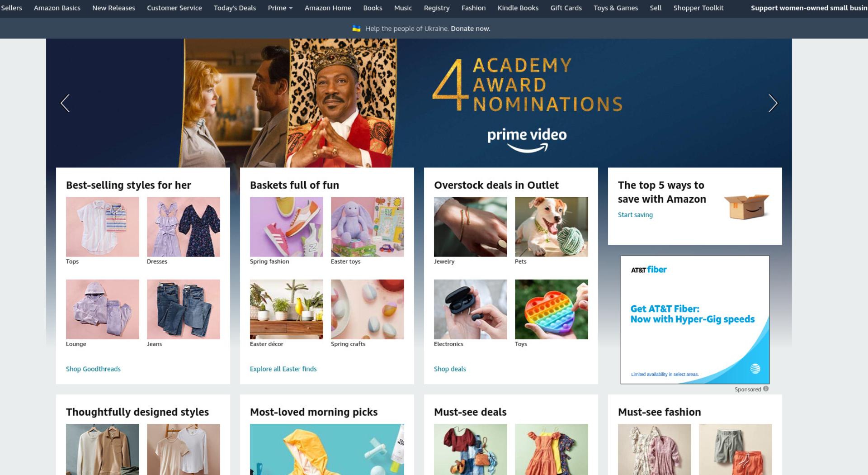Open the AT&T Fiber ad

pos(695,320)
